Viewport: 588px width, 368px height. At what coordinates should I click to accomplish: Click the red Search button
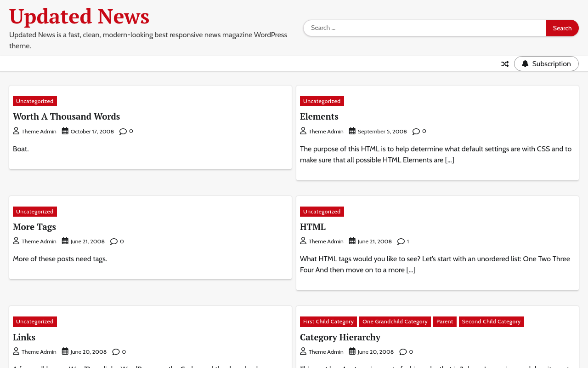pyautogui.click(x=562, y=28)
